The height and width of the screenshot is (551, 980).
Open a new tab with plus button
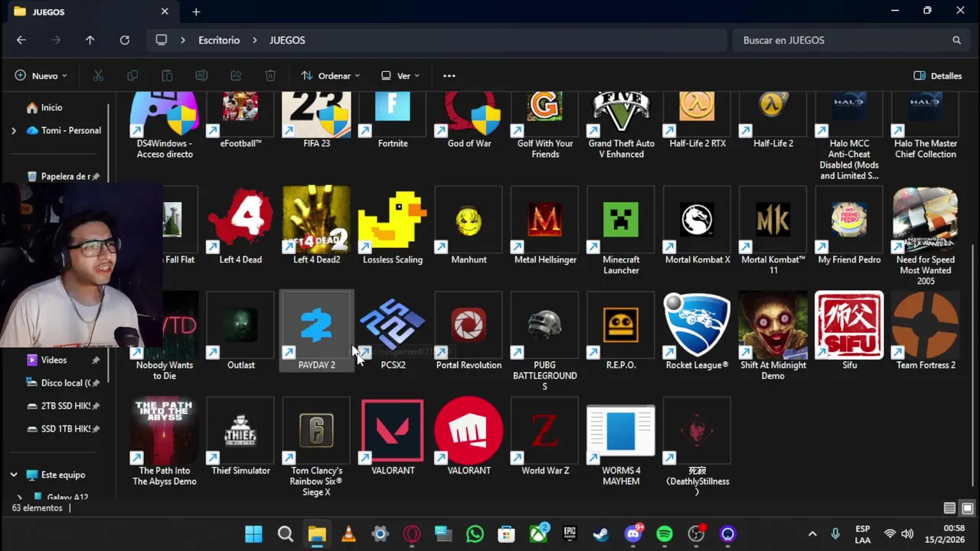click(196, 11)
